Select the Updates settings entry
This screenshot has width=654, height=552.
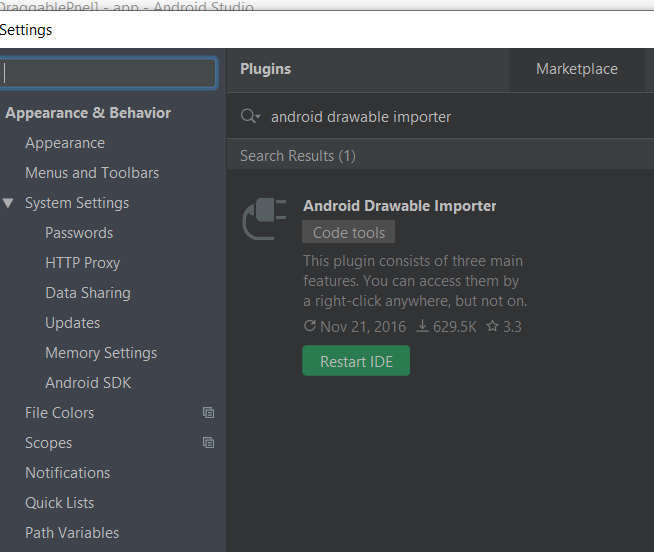(73, 323)
